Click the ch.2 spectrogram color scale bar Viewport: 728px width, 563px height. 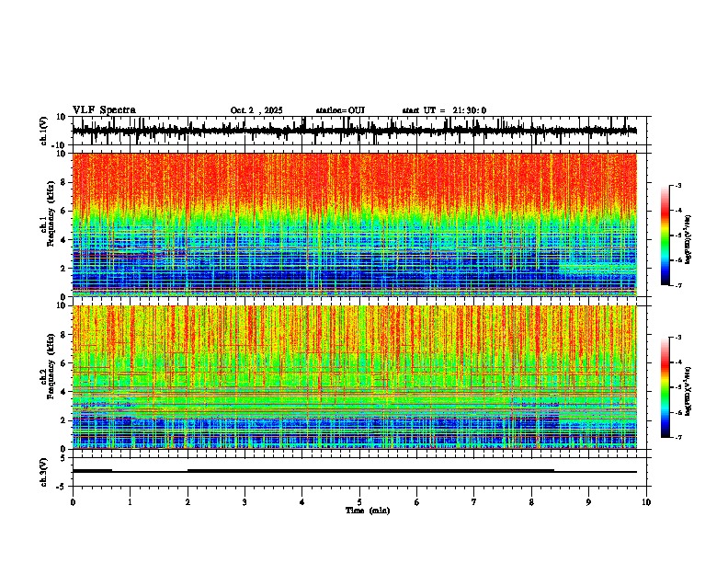pyautogui.click(x=665, y=387)
